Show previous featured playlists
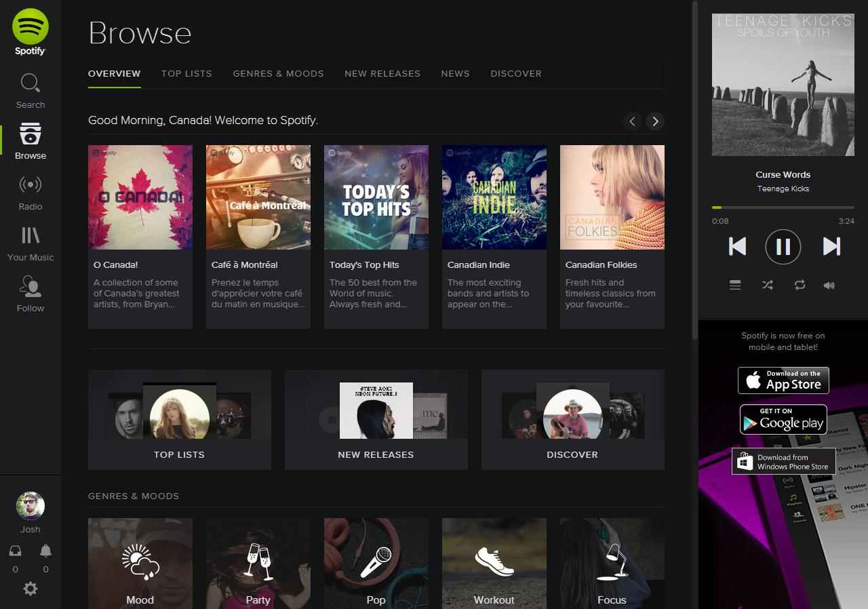The height and width of the screenshot is (609, 868). (632, 121)
